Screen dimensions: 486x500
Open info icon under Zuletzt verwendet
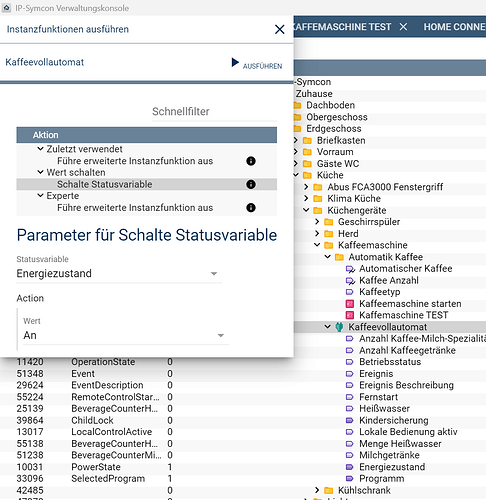251,161
